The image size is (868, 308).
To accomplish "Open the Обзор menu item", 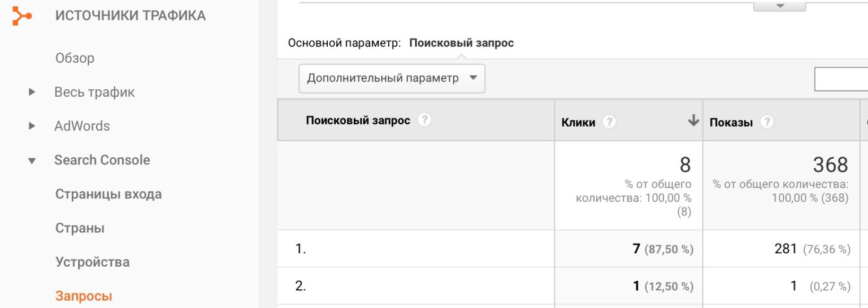I will coord(75,58).
